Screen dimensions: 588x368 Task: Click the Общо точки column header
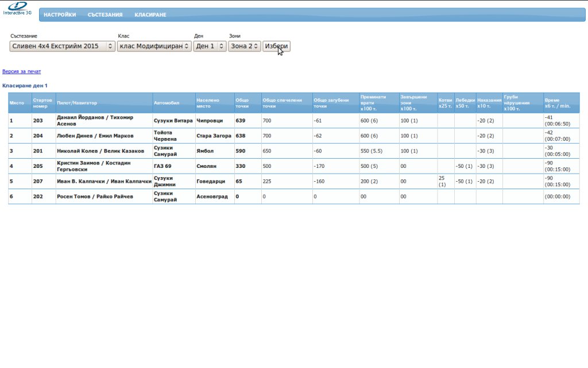(x=242, y=103)
